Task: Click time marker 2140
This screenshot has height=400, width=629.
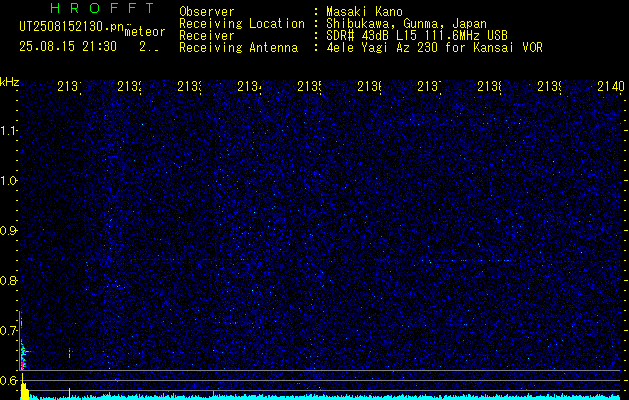Action: point(611,86)
